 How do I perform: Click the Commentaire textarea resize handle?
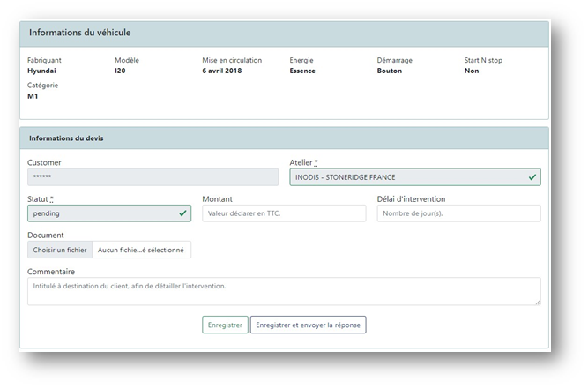pyautogui.click(x=537, y=302)
